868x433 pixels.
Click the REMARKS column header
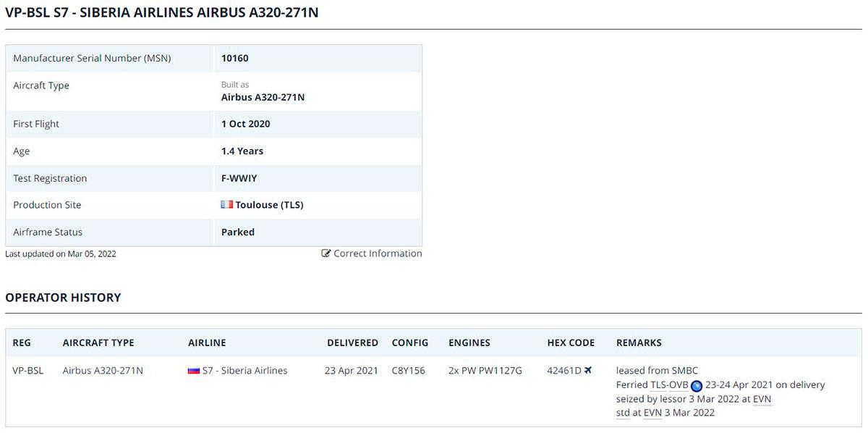click(x=639, y=342)
